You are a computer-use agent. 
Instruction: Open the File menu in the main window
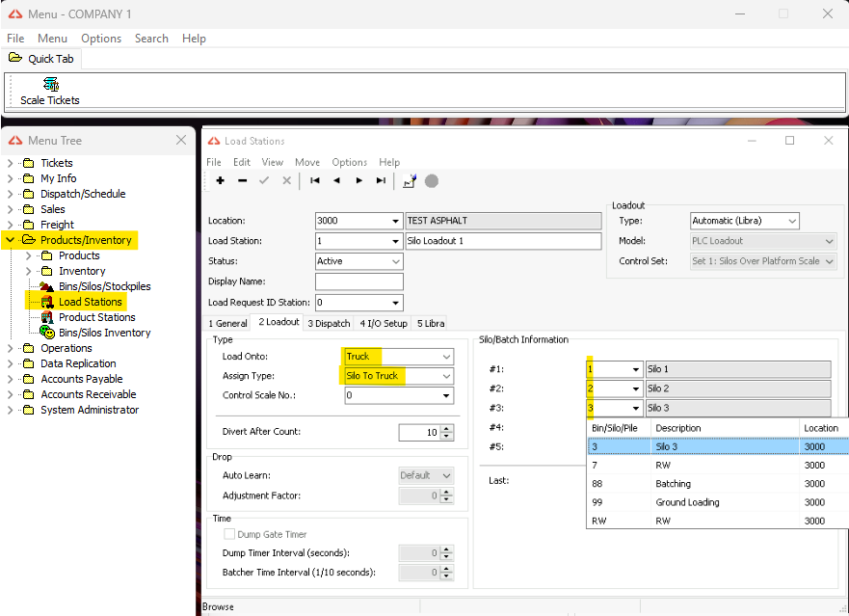(15, 39)
